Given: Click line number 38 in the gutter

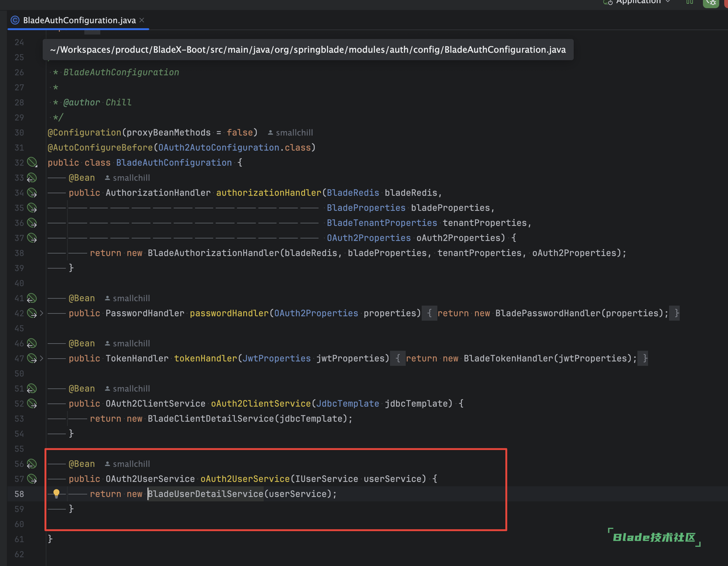Looking at the screenshot, I should click(x=19, y=253).
